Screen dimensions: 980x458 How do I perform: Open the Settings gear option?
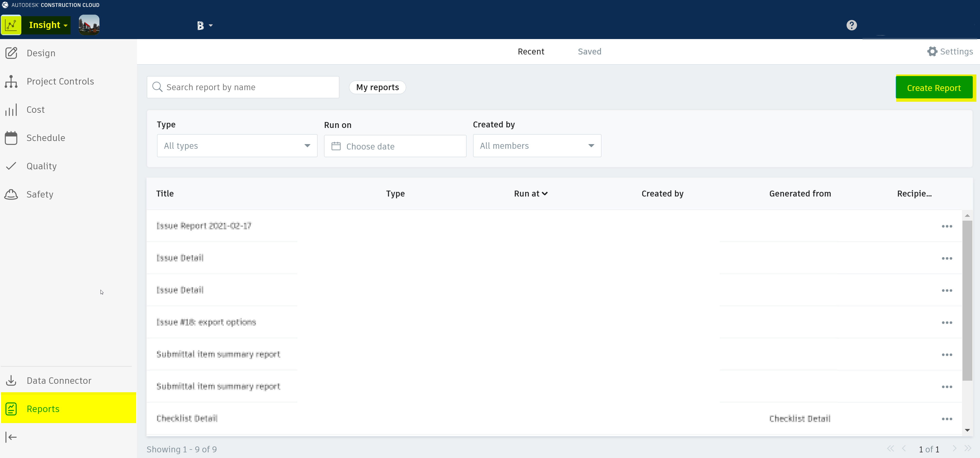click(x=950, y=51)
